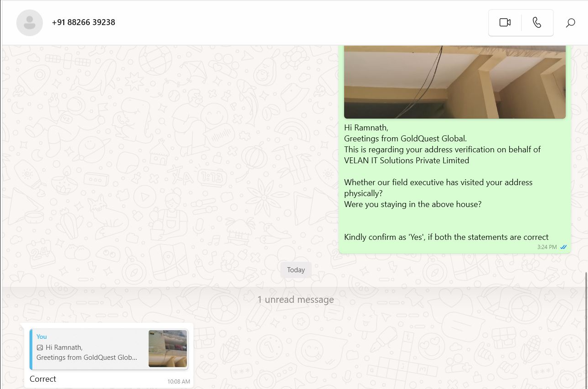Viewport: 588px width, 389px height.
Task: Click the "You" sender label in the quoted reply
Action: [41, 337]
